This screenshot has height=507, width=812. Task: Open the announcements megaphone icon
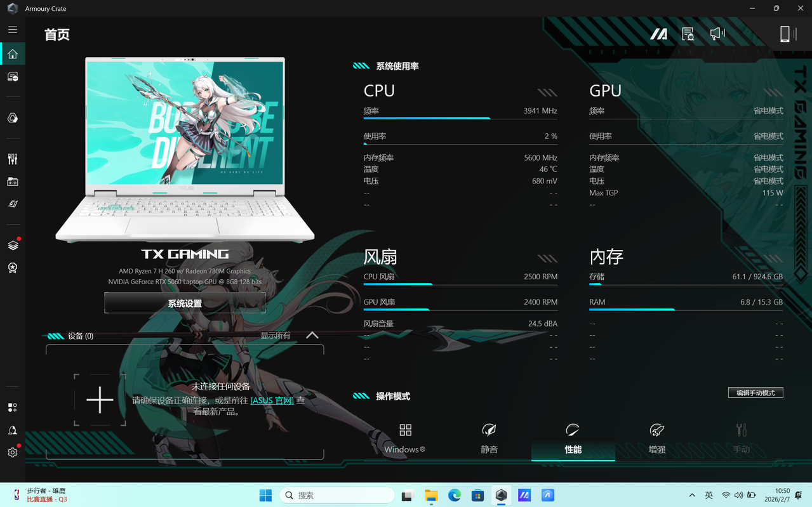pyautogui.click(x=717, y=34)
